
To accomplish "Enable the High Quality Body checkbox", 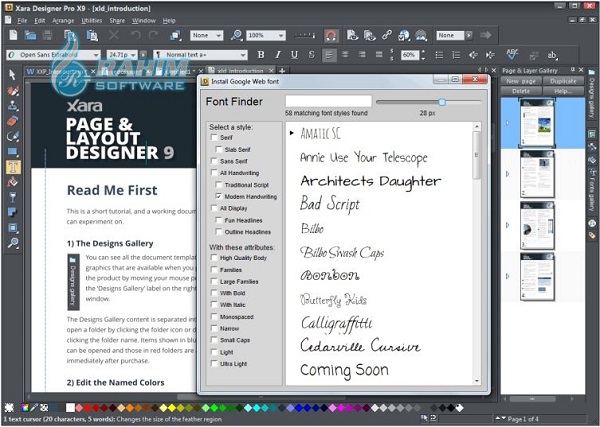I will (x=214, y=258).
